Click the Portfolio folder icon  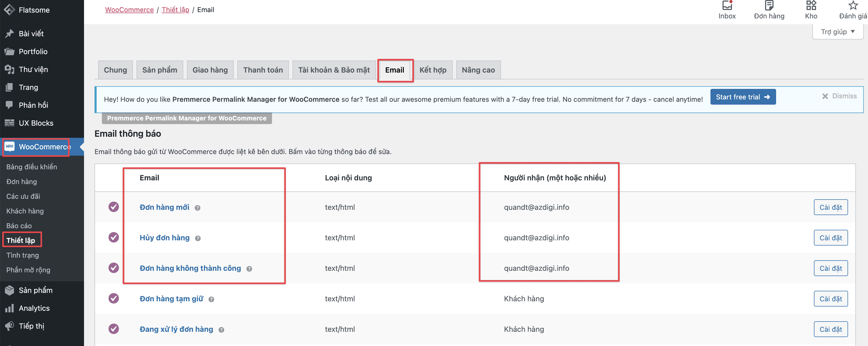pyautogui.click(x=9, y=51)
